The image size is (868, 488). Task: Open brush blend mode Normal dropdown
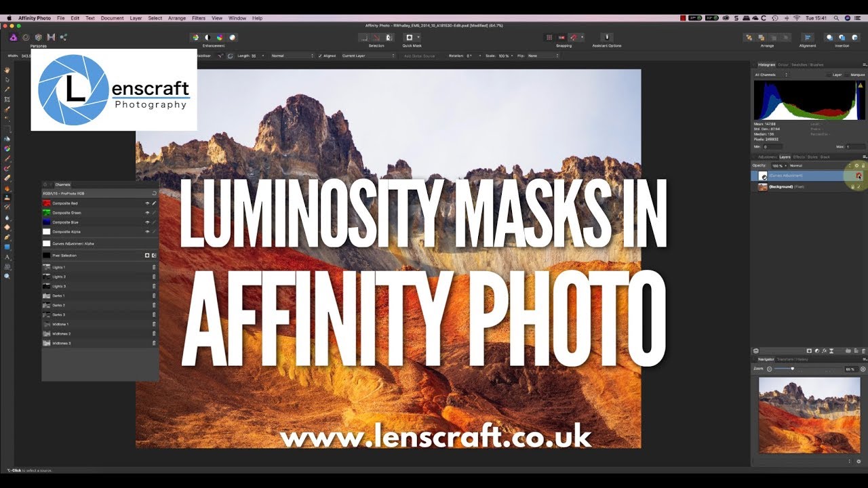click(x=292, y=56)
